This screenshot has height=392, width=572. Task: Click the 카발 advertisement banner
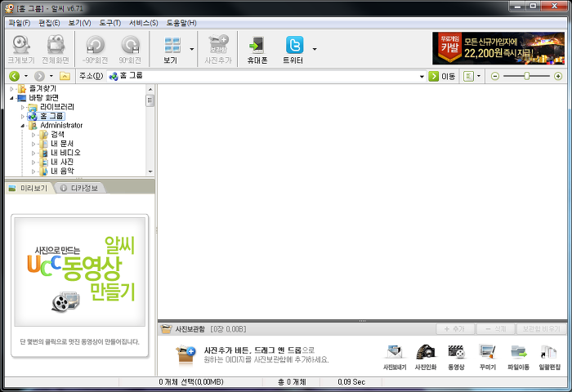click(x=498, y=48)
